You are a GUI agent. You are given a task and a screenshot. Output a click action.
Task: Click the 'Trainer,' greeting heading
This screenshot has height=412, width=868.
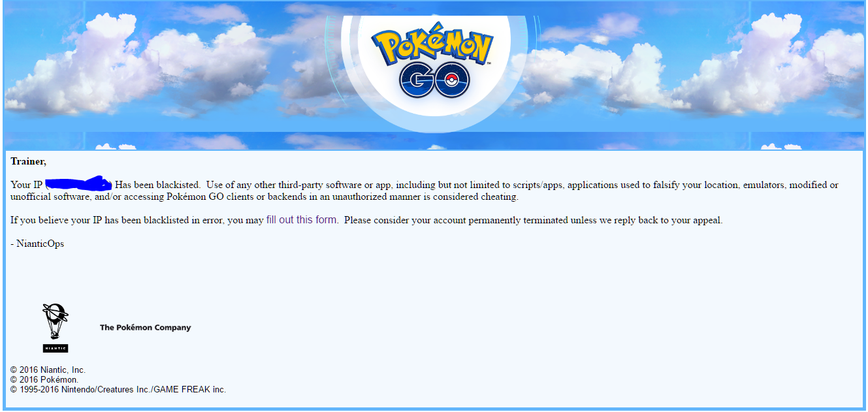[x=29, y=161]
